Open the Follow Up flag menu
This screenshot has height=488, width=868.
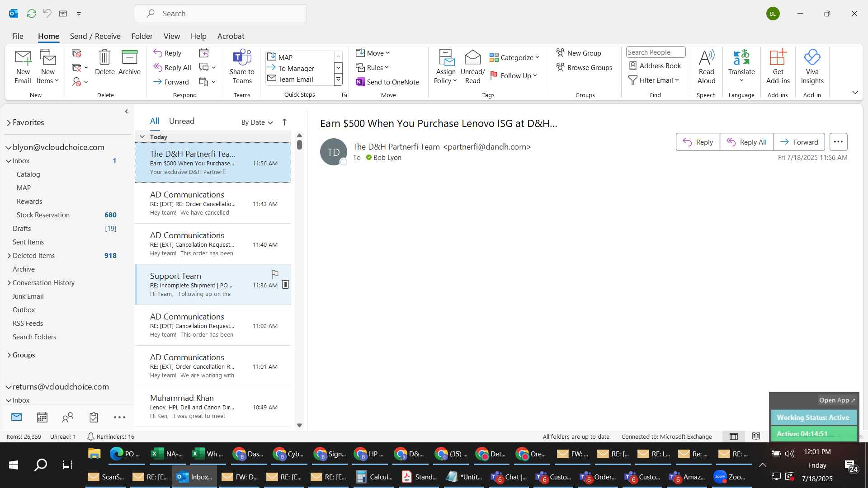pos(514,76)
